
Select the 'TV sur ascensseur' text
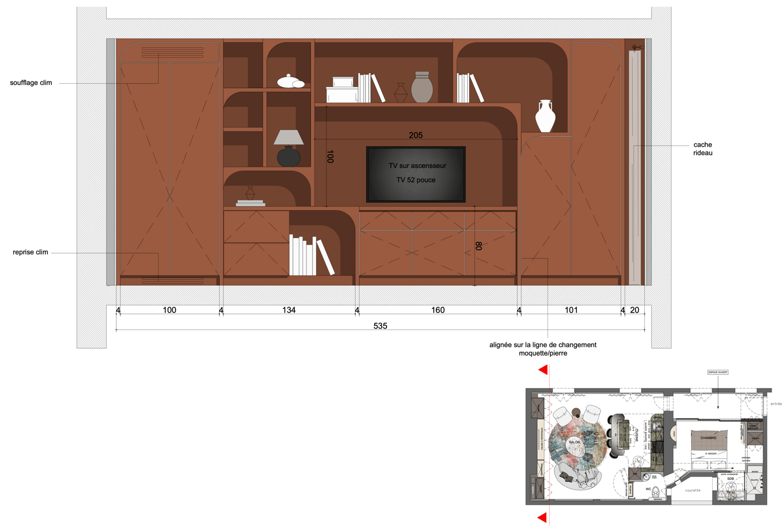[417, 166]
